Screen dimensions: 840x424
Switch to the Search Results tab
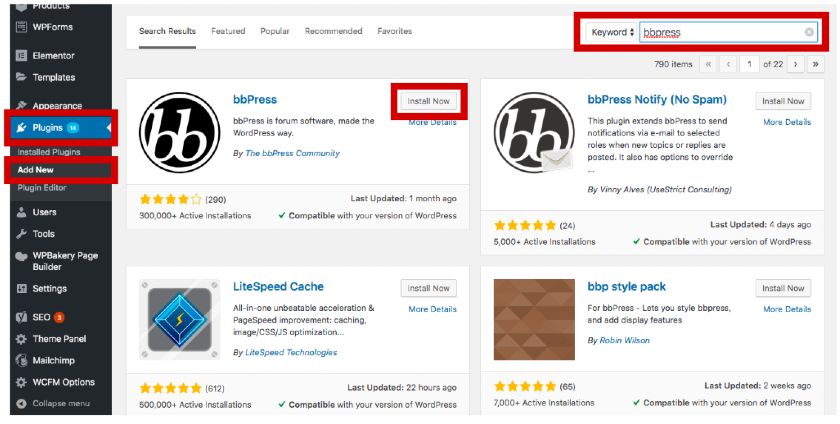pos(167,31)
